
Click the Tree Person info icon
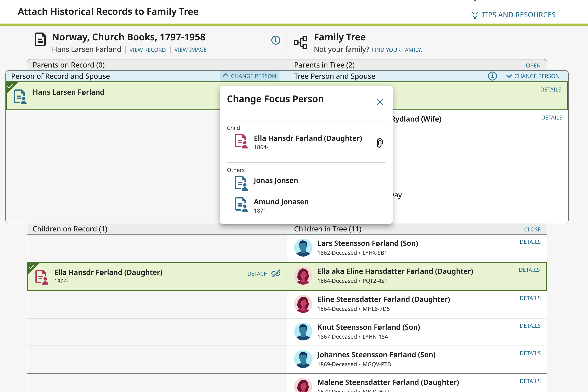pos(492,76)
